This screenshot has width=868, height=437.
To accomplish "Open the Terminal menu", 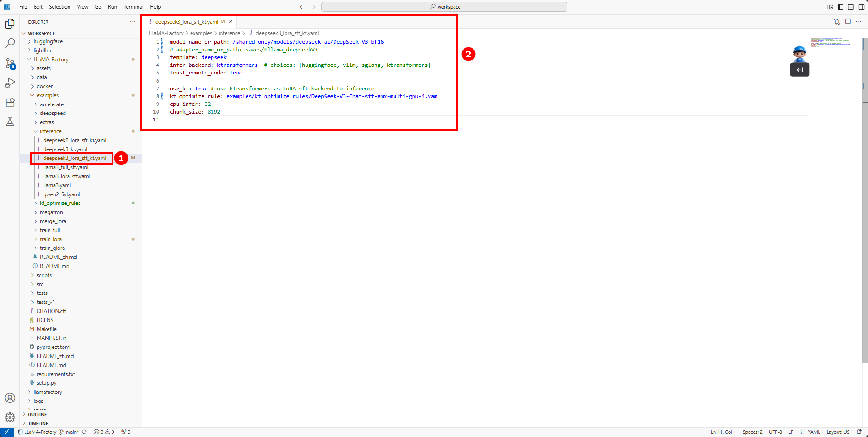I will [133, 7].
